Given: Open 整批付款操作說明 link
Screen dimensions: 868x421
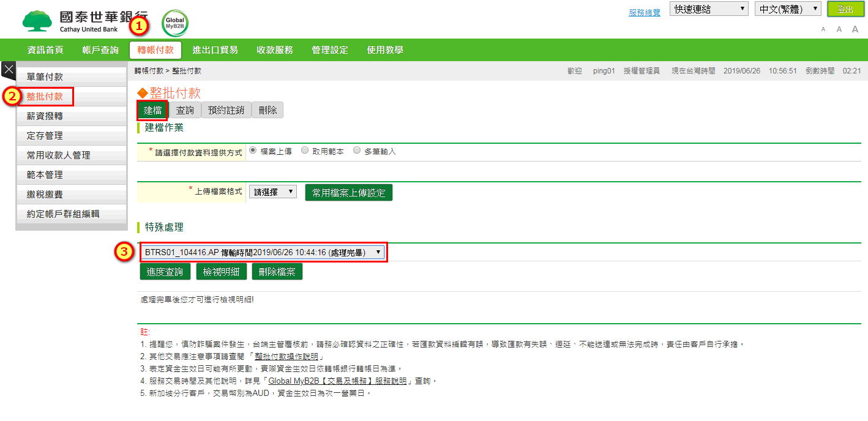Looking at the screenshot, I should pyautogui.click(x=286, y=357).
